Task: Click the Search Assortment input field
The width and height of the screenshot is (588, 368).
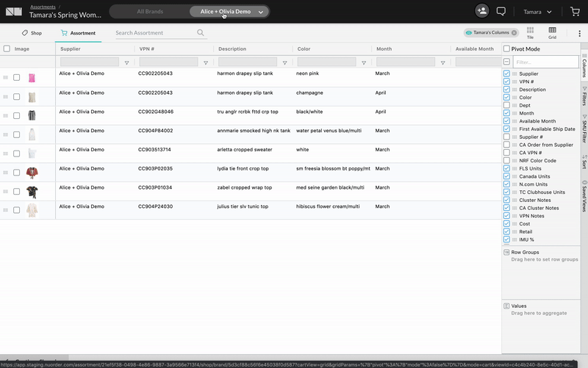Action: 155,33
